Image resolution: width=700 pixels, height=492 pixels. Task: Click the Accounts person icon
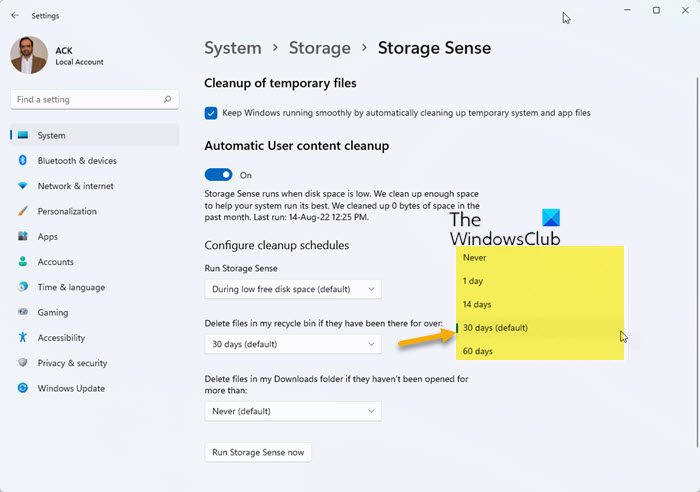click(x=22, y=262)
